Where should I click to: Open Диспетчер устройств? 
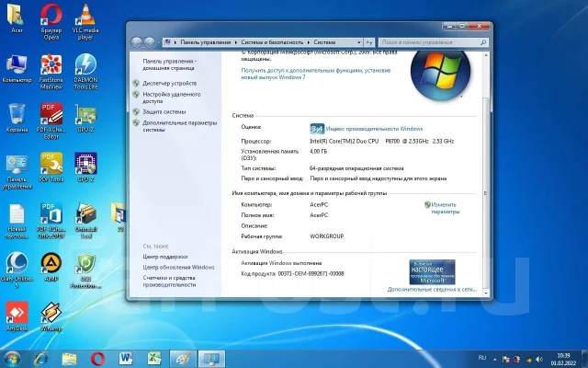point(169,84)
